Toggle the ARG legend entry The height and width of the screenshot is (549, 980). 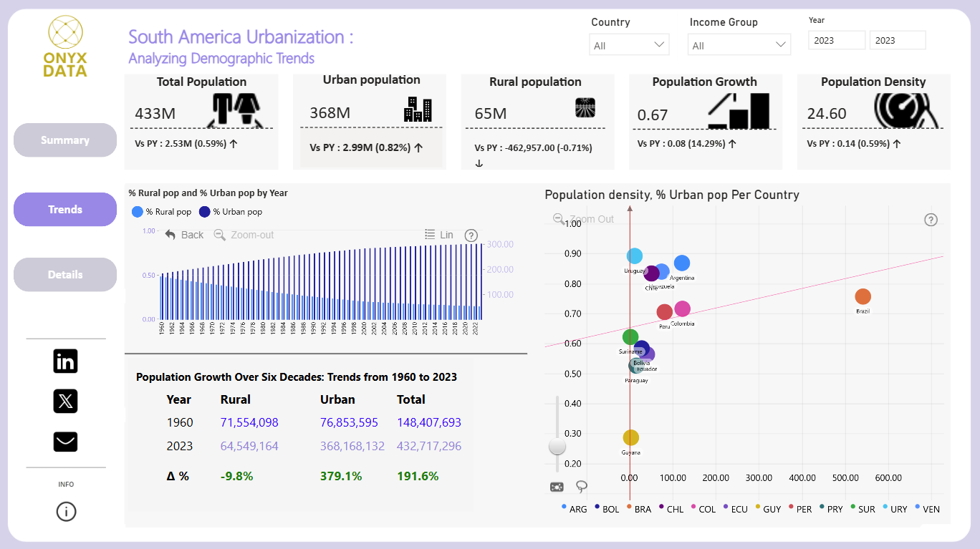click(575, 509)
